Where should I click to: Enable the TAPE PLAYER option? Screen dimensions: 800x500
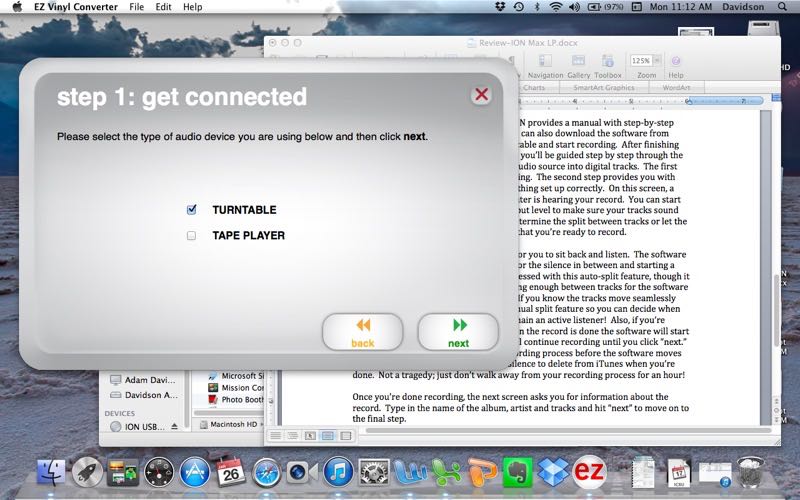pyautogui.click(x=191, y=236)
